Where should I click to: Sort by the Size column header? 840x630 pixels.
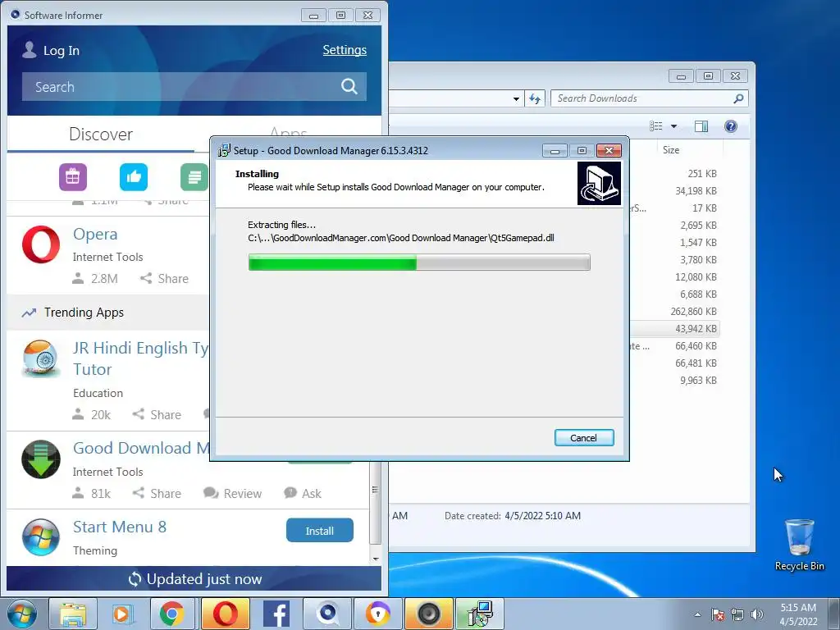(671, 150)
